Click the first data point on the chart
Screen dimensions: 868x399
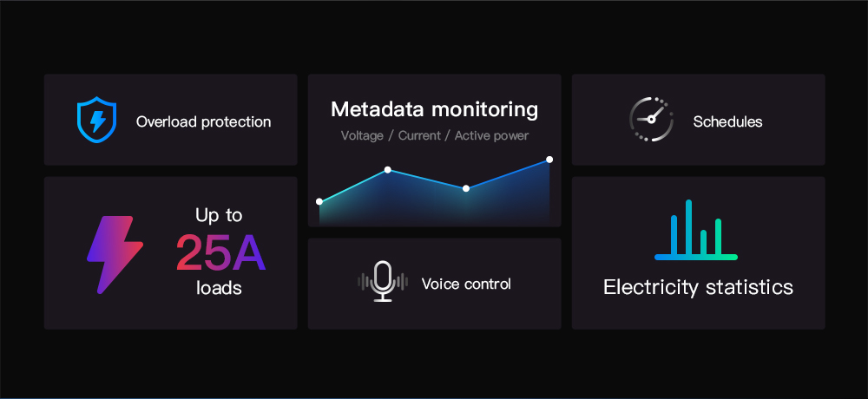[x=319, y=201]
